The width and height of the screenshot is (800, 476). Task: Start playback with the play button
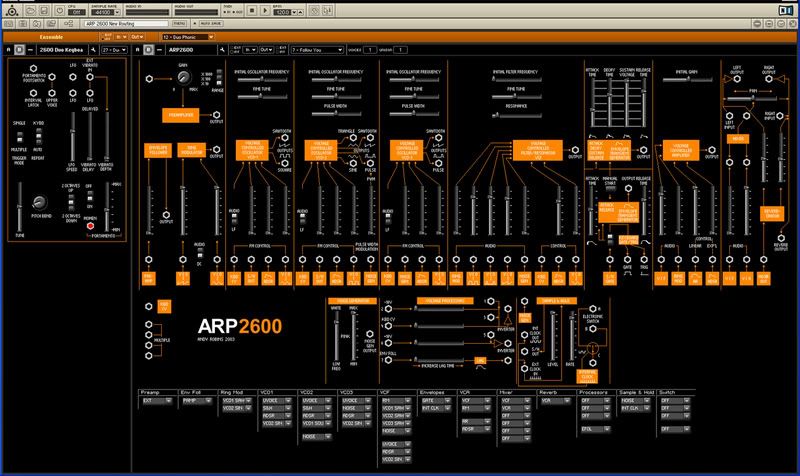tap(265, 10)
